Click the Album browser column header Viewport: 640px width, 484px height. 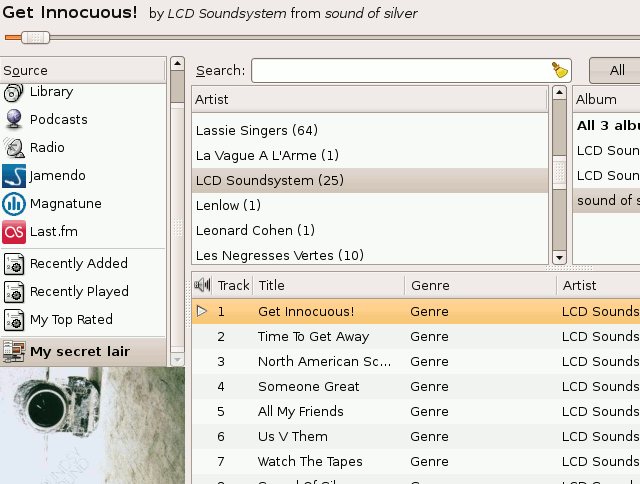point(607,99)
